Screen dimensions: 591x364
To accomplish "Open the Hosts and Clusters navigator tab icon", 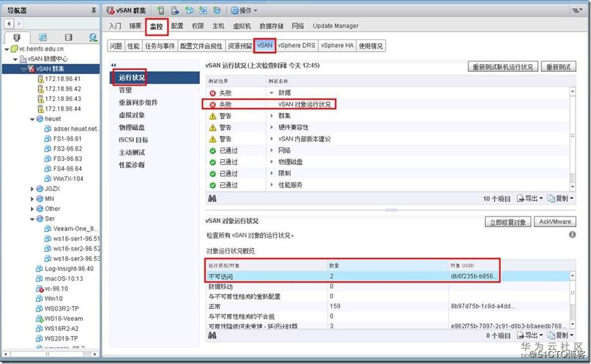I will 17,37.
